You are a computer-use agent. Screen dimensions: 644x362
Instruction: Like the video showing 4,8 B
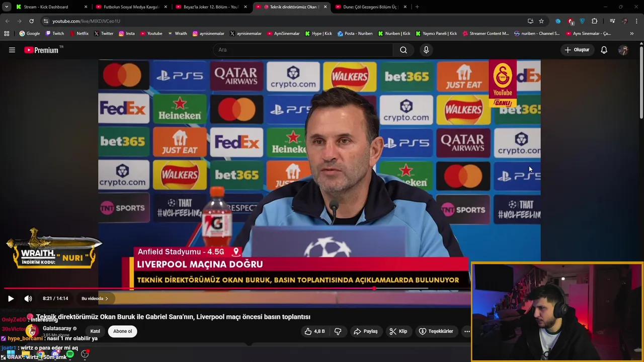[315, 331]
